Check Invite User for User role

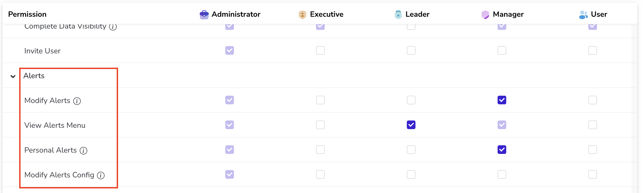coord(592,51)
